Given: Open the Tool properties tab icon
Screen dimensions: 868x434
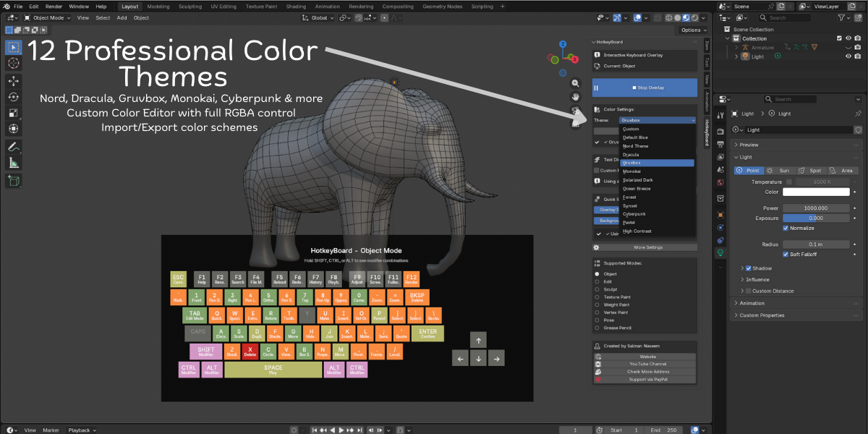Looking at the screenshot, I should pyautogui.click(x=720, y=115).
